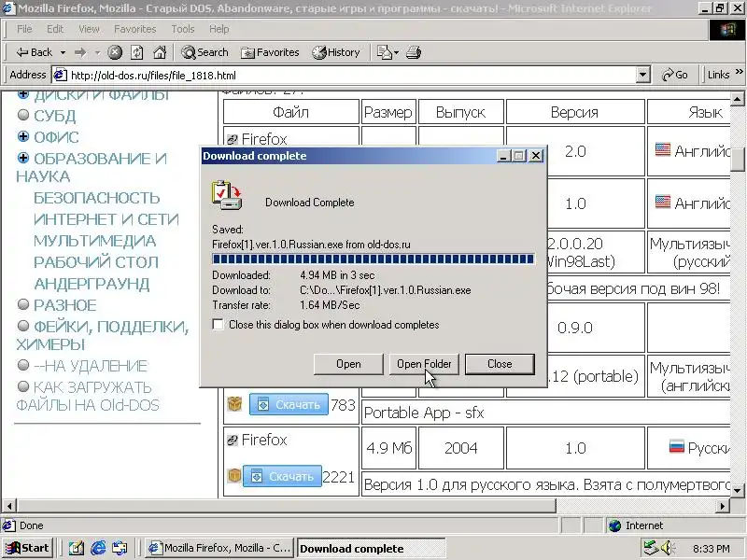Click Скачать button next to 2221
Viewport: 747px width, 560px height.
click(282, 476)
